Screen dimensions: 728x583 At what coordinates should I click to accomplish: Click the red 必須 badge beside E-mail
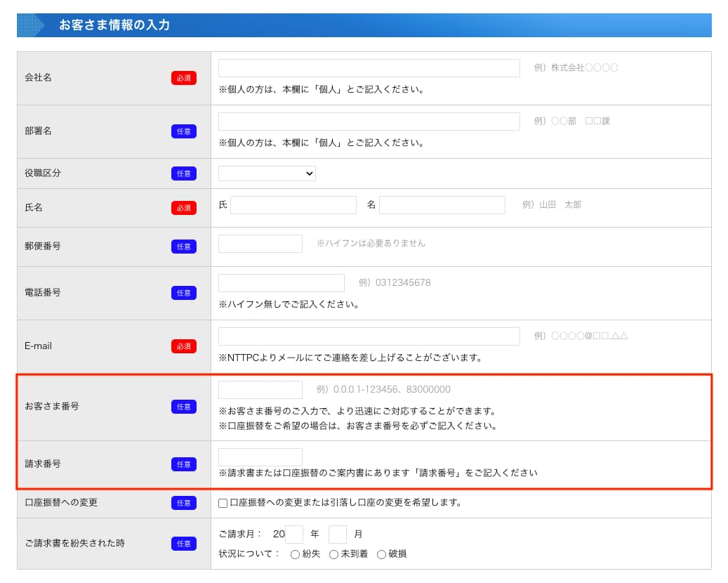point(184,346)
